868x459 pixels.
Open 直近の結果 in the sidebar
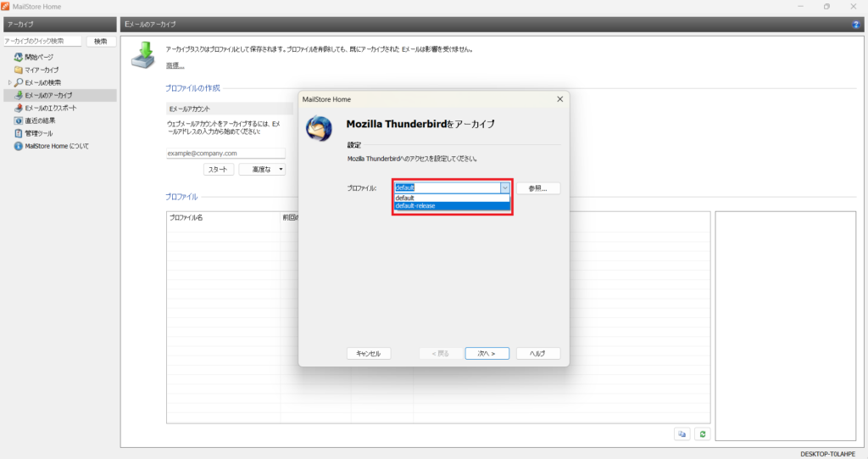point(40,120)
